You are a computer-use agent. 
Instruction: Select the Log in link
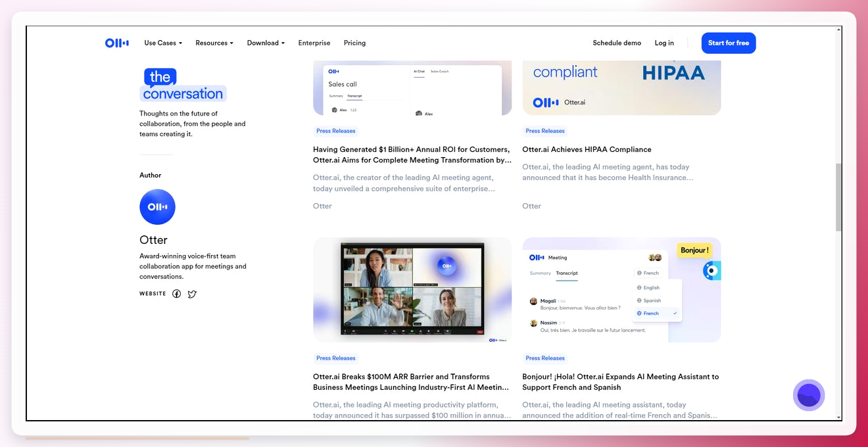point(664,43)
